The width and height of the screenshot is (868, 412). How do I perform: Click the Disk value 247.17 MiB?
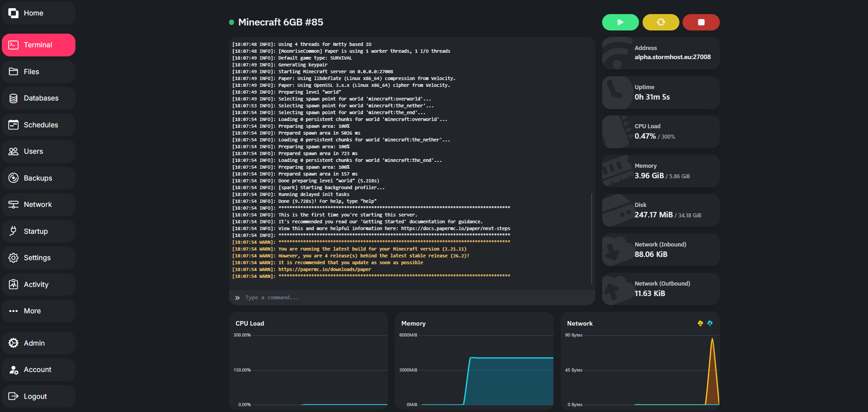(x=653, y=215)
